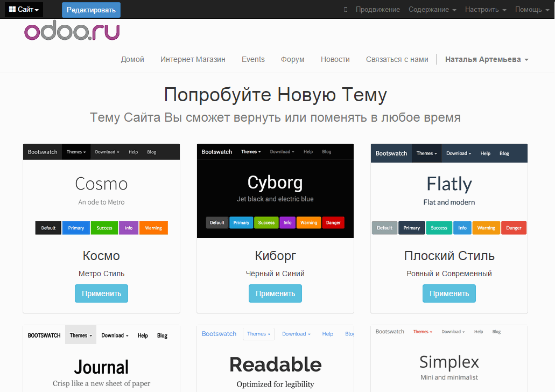Click the mobile preview phone icon
This screenshot has width=555, height=392.
(346, 10)
